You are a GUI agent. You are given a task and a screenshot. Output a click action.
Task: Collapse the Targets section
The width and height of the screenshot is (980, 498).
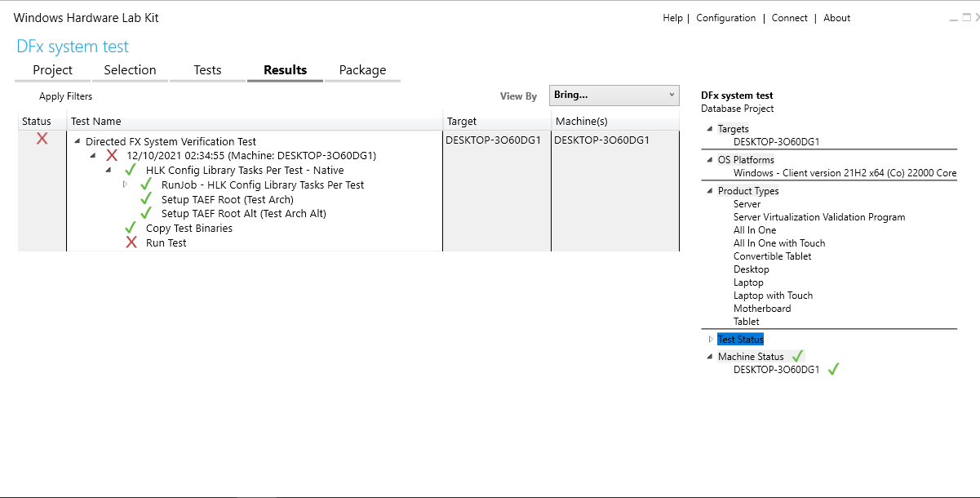(x=709, y=128)
